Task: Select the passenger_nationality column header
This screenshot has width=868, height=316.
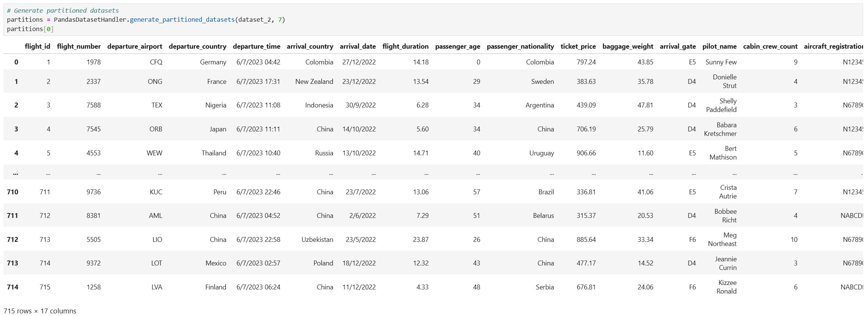Action: (520, 46)
